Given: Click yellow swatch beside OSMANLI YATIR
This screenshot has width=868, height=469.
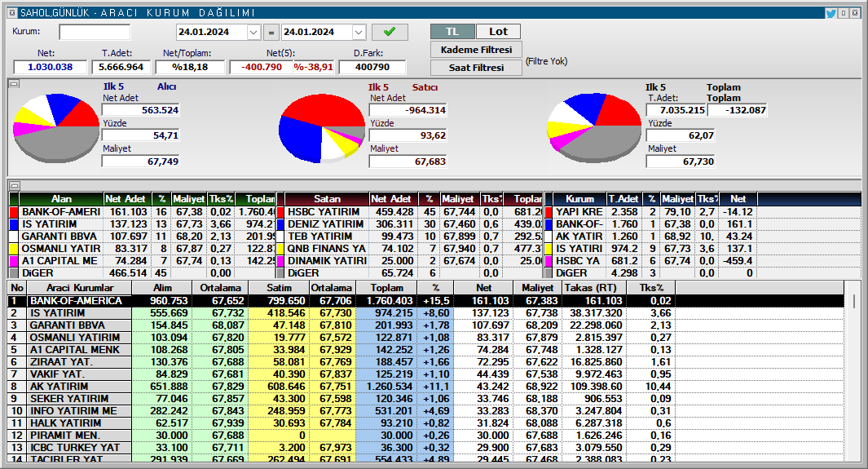Looking at the screenshot, I should pos(14,249).
